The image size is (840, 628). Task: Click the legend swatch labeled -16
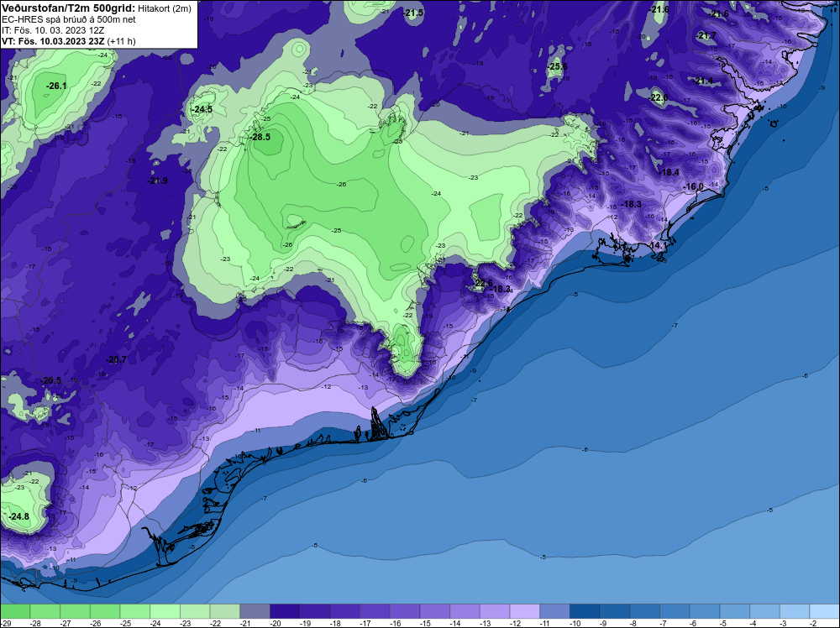click(x=405, y=611)
